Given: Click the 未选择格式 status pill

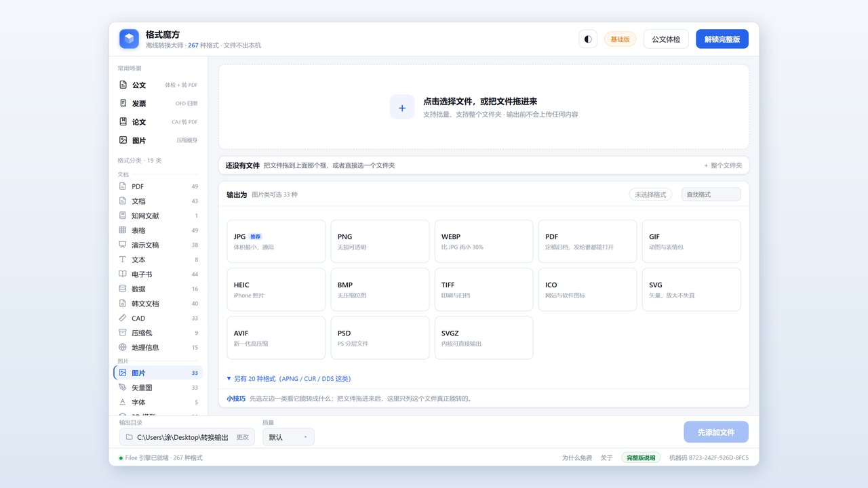Looking at the screenshot, I should tap(650, 195).
